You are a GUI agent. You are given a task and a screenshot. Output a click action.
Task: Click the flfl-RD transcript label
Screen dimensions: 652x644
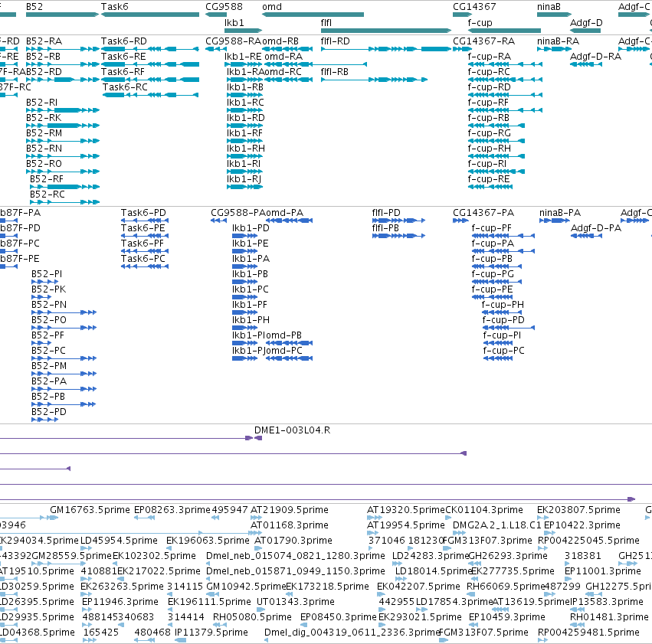click(336, 41)
